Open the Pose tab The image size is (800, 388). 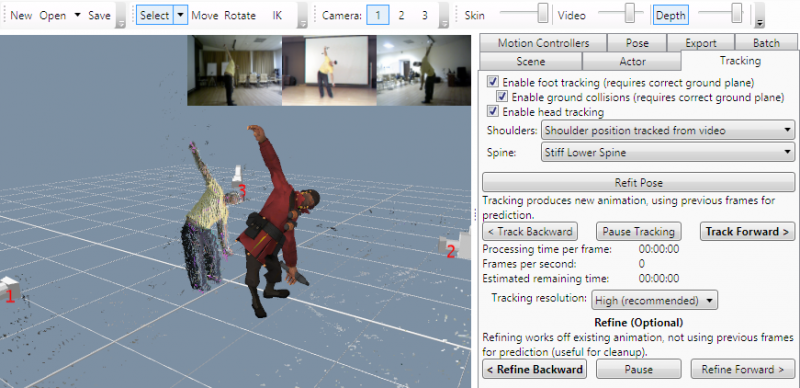point(637,43)
